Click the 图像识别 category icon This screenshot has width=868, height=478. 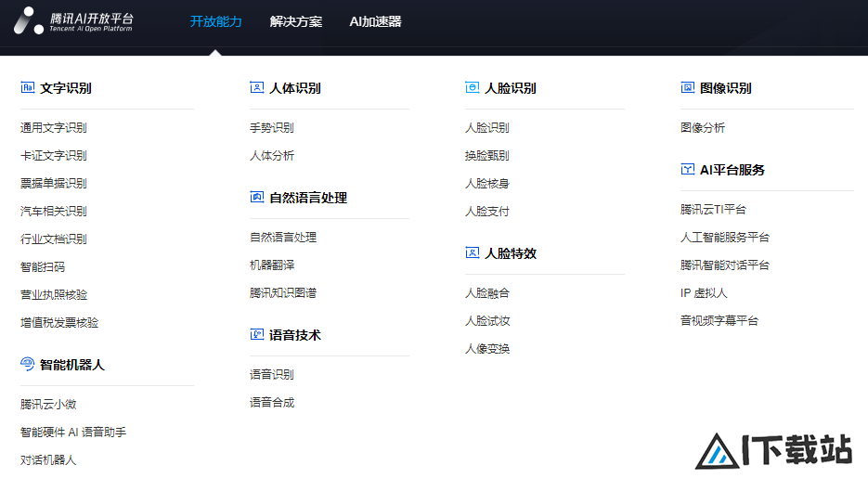[688, 87]
